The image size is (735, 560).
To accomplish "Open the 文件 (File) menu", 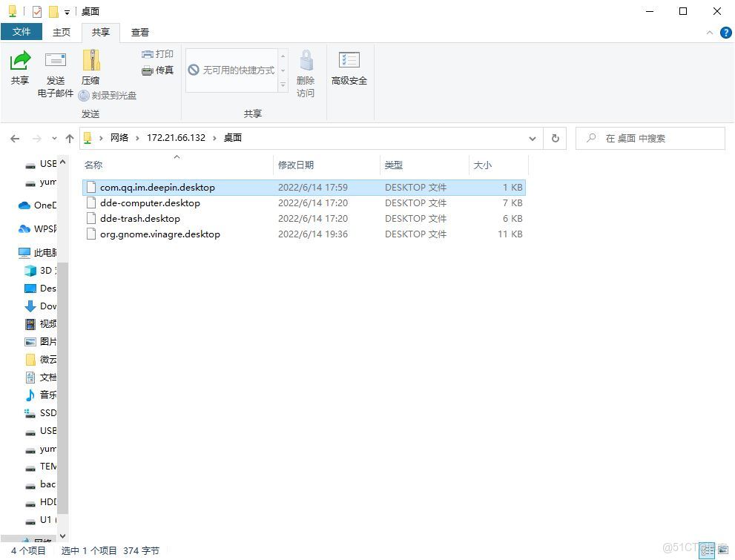I will pos(22,32).
